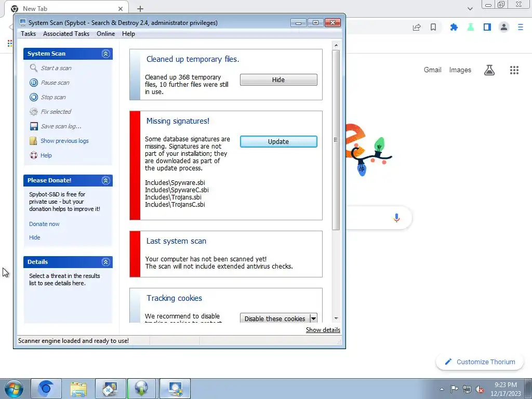Click the Show details link
The height and width of the screenshot is (399, 532).
pyautogui.click(x=323, y=330)
